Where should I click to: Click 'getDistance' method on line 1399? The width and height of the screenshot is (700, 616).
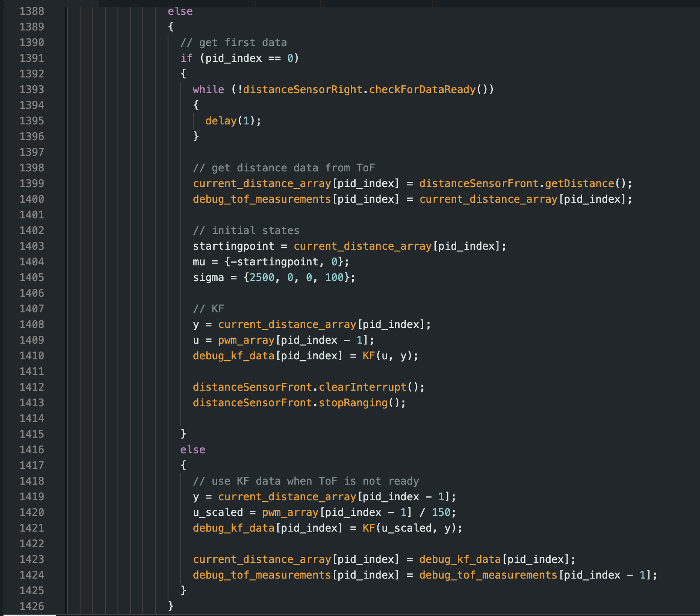click(x=579, y=184)
